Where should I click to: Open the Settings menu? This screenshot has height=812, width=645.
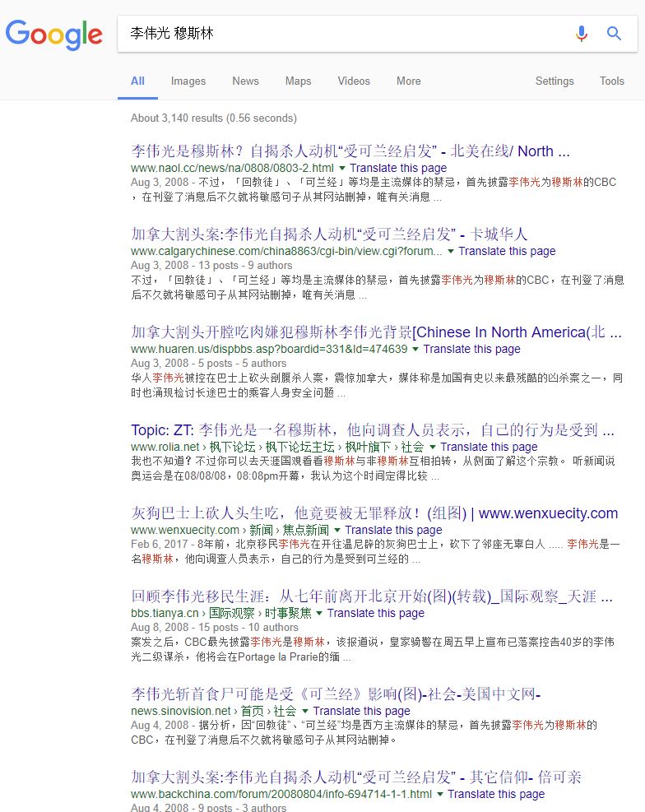pyautogui.click(x=555, y=81)
